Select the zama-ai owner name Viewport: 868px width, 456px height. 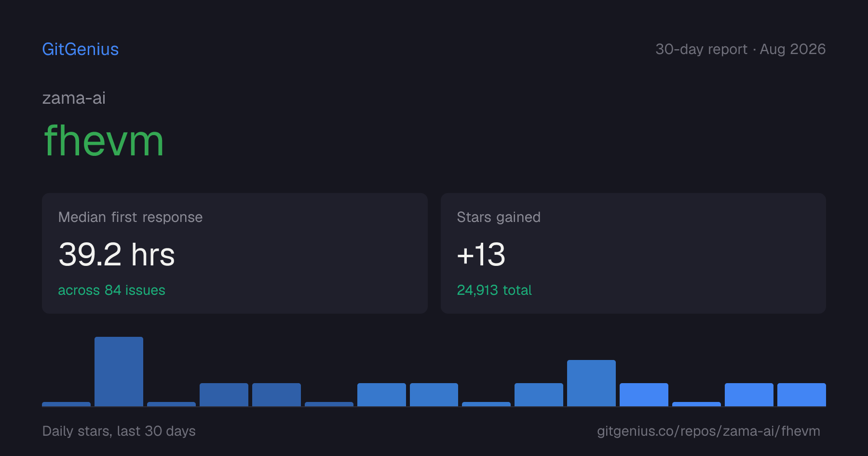click(x=74, y=98)
